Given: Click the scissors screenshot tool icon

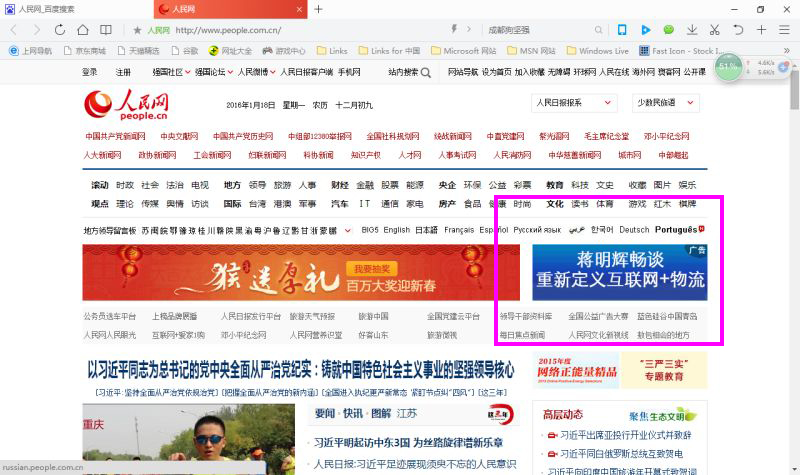Looking at the screenshot, I should [x=715, y=30].
